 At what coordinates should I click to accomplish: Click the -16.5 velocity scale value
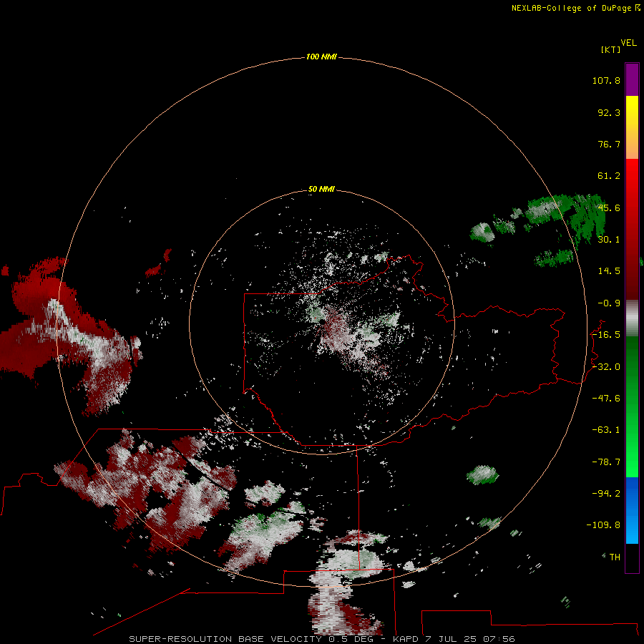click(x=606, y=335)
